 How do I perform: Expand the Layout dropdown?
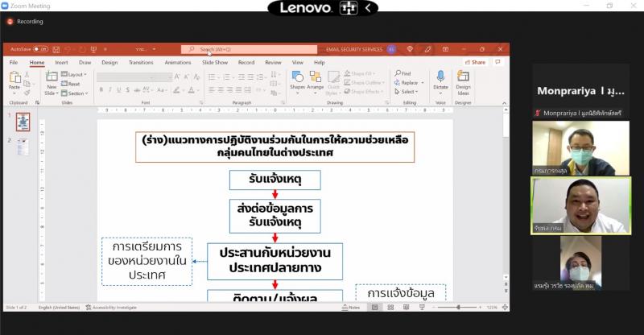74,74
